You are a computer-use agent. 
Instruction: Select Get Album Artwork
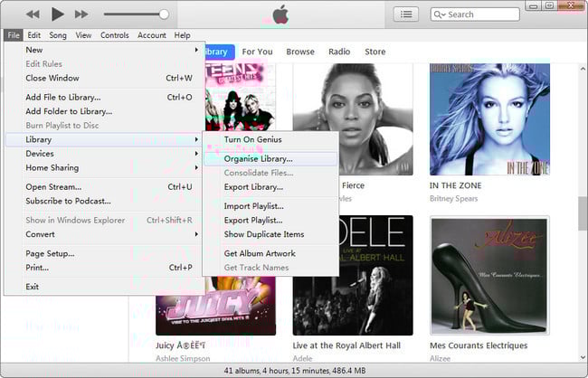[270, 253]
